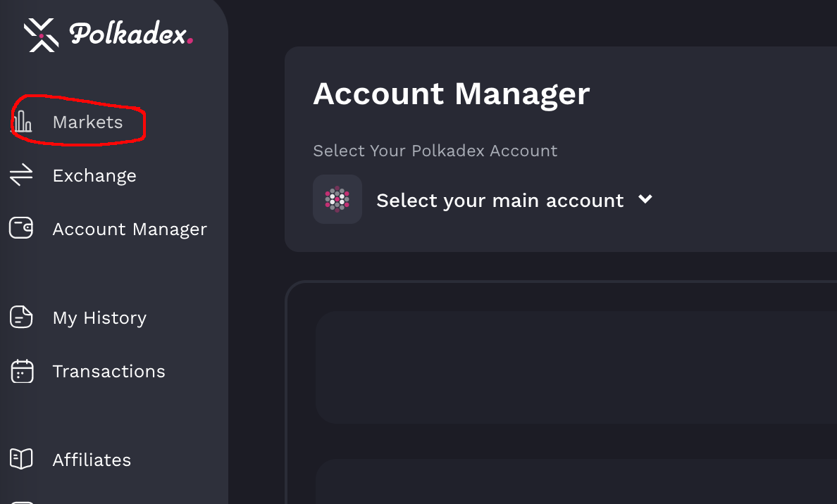Select the Markets chart icon in sidebar

tap(22, 121)
